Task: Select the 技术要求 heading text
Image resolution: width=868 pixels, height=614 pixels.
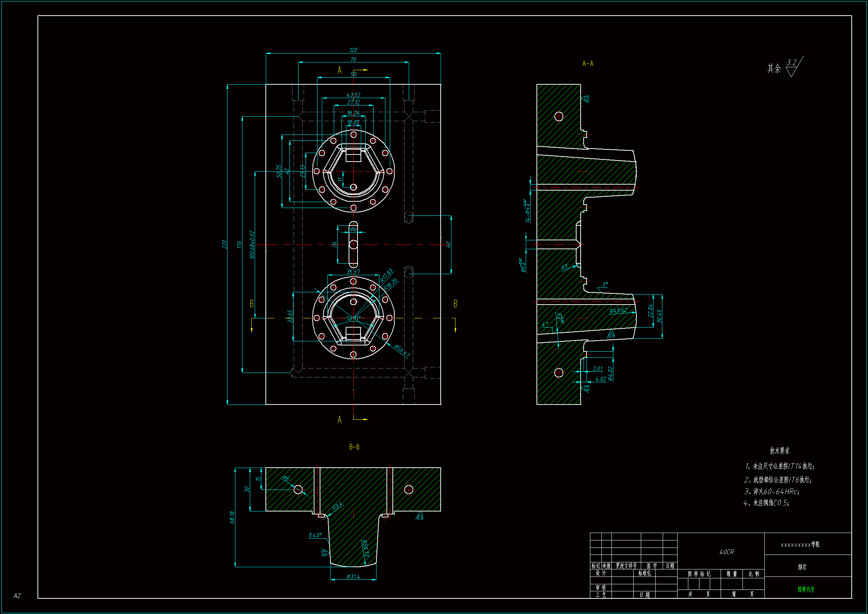Action: pyautogui.click(x=780, y=451)
